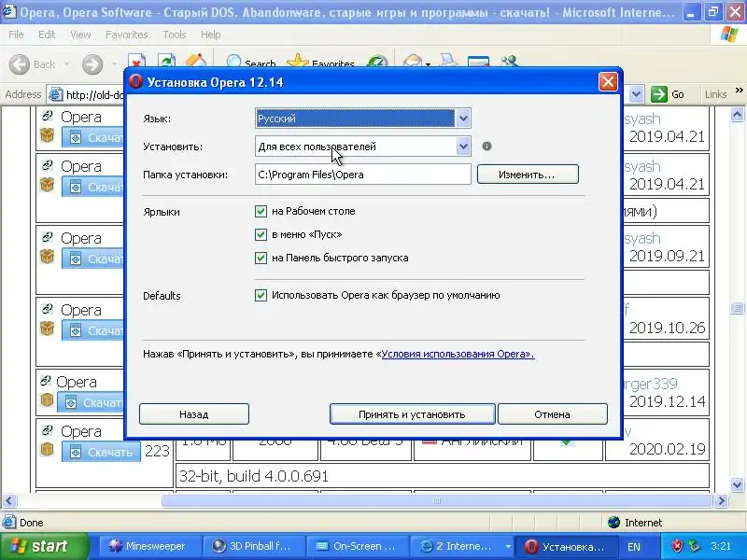Screen dimensions: 747x560
Task: Click the Messenger icon in IE toolbar
Action: pos(509,61)
